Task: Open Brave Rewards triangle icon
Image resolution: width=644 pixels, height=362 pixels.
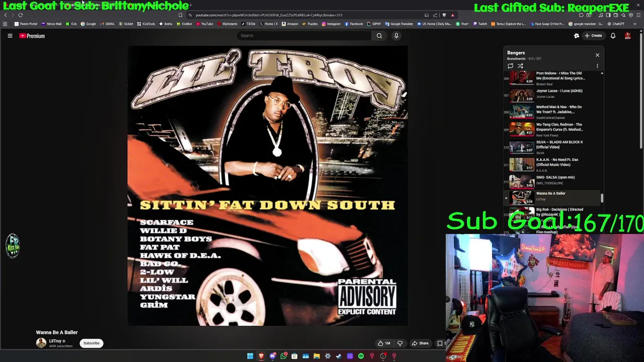Action: [x=452, y=15]
